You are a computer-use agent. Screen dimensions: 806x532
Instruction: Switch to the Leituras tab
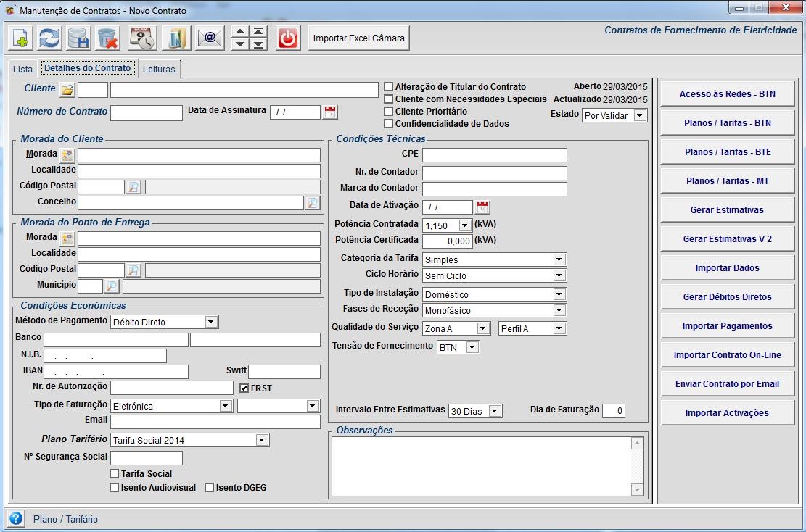tap(159, 70)
